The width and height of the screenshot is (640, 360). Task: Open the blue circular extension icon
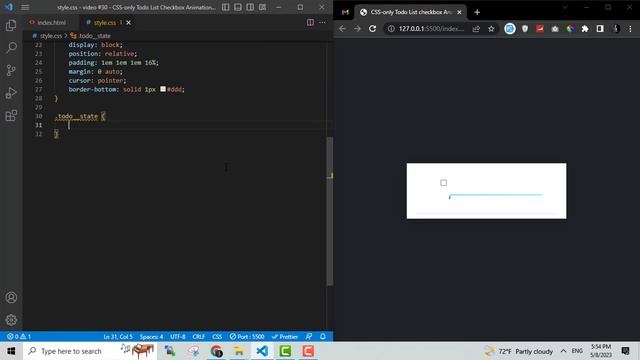point(510,29)
